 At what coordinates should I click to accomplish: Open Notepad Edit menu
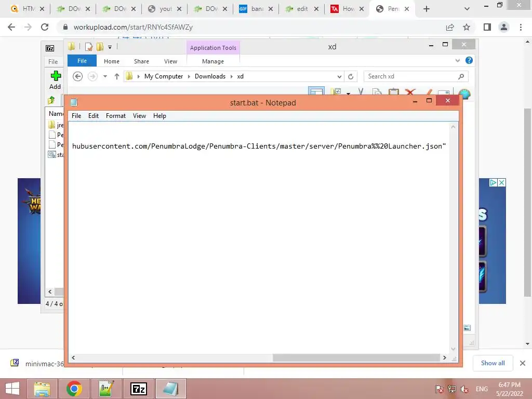pyautogui.click(x=94, y=116)
